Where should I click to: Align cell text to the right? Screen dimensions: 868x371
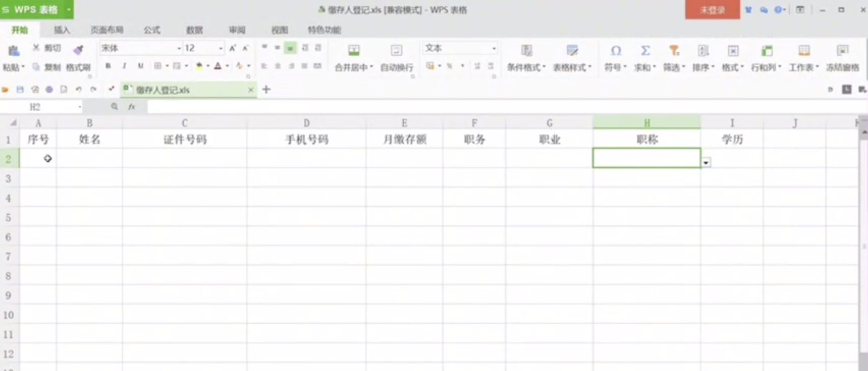pyautogui.click(x=291, y=66)
